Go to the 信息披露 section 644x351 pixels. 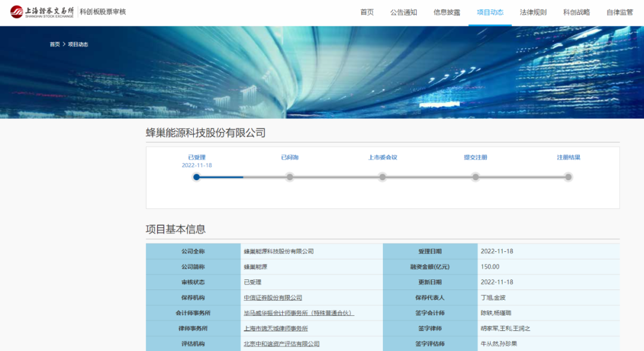[447, 13]
